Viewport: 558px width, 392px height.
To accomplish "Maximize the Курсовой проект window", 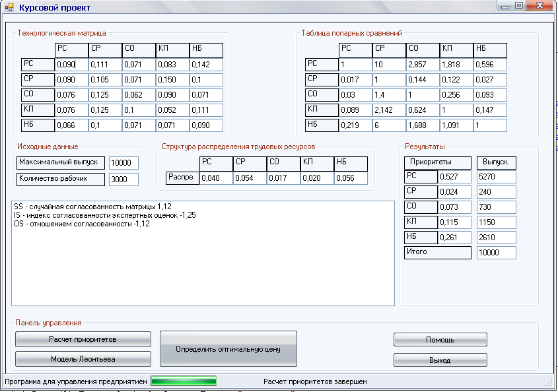I will (519, 6).
